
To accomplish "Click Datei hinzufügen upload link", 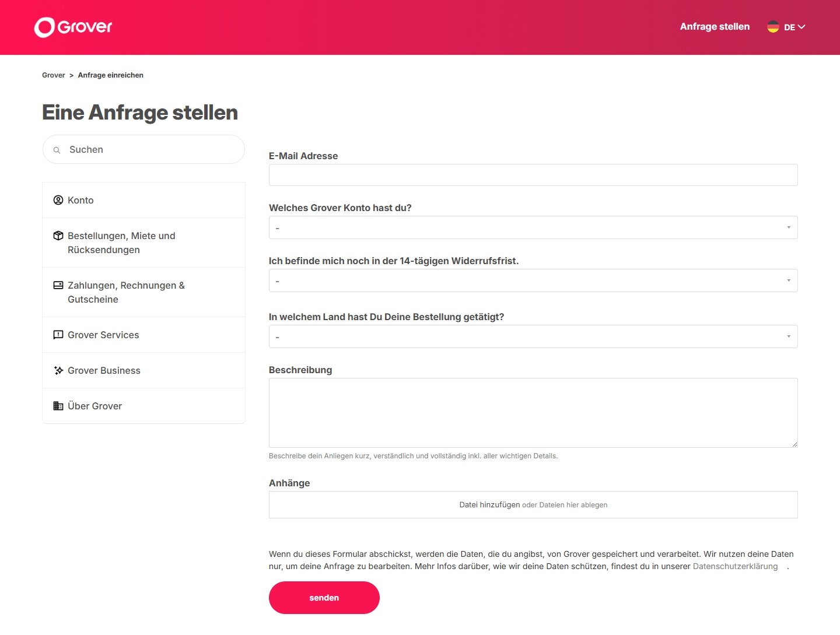I will (x=489, y=505).
